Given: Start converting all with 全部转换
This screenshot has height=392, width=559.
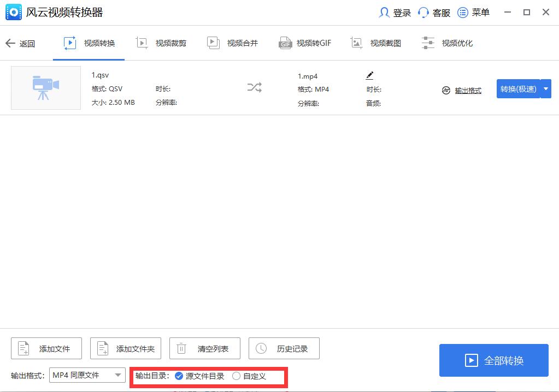Looking at the screenshot, I should click(x=493, y=360).
